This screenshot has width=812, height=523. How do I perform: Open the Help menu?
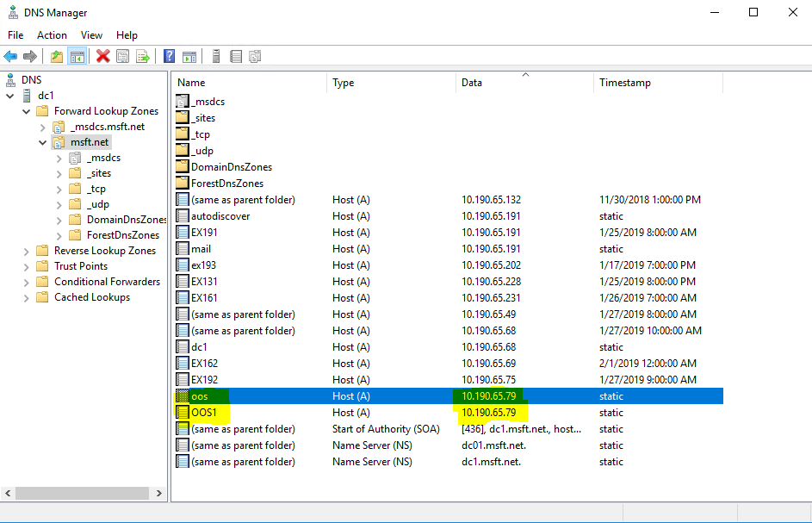[127, 35]
